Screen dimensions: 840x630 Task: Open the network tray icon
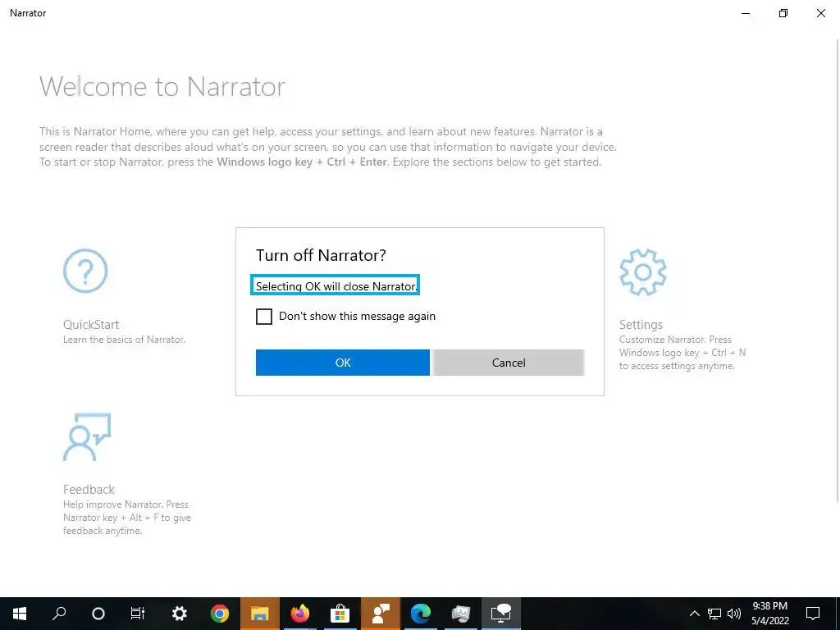click(714, 614)
